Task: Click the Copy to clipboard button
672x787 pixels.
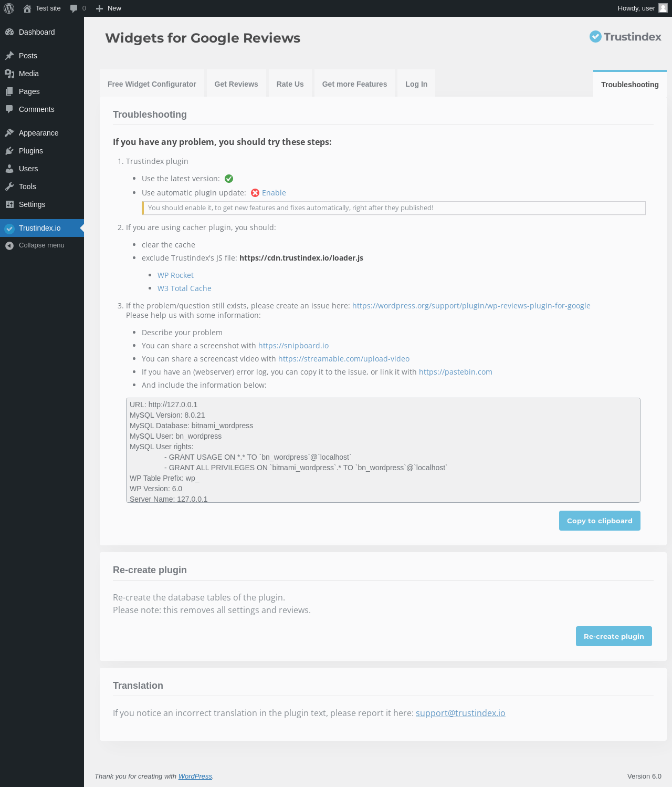Action: click(600, 521)
